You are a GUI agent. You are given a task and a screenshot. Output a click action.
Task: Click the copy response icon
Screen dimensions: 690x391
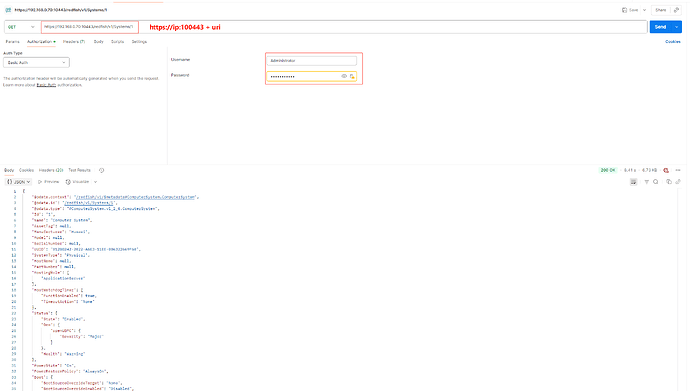669,182
